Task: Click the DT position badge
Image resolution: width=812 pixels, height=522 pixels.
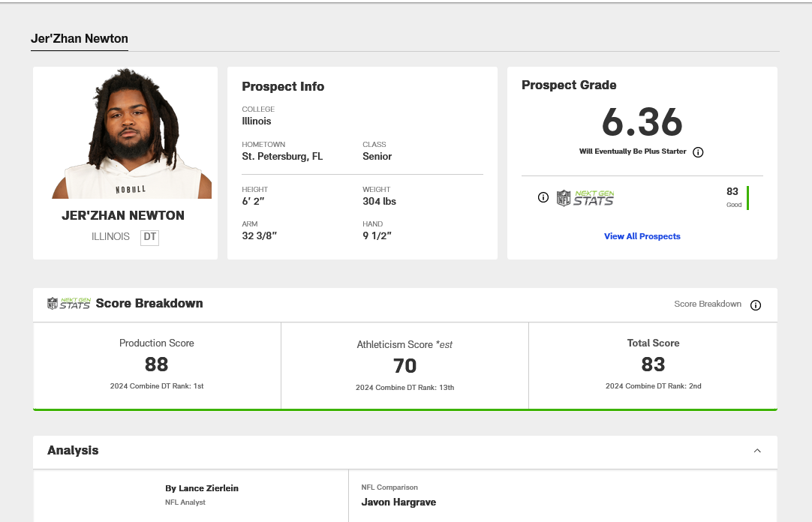Action: (149, 237)
